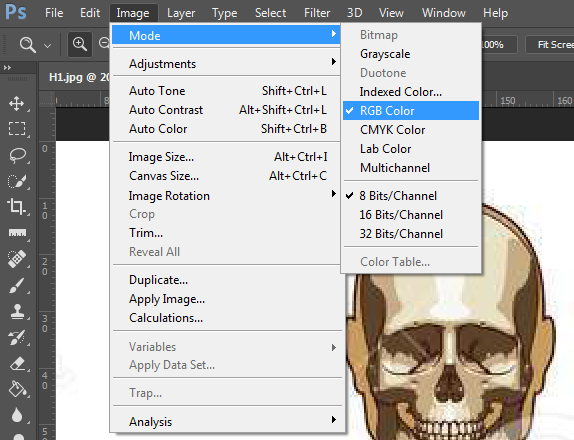The image size is (574, 440).
Task: Select the Paint Bucket tool
Action: pyautogui.click(x=17, y=389)
